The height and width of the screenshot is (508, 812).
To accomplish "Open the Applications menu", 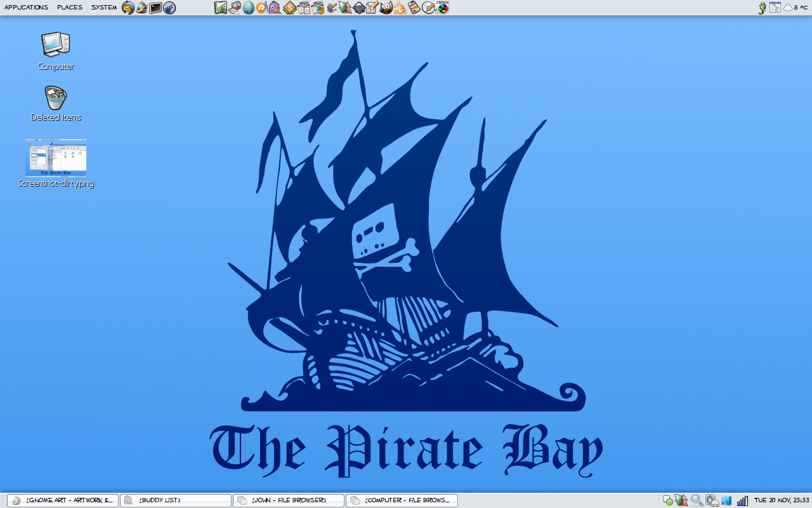I will (26, 8).
